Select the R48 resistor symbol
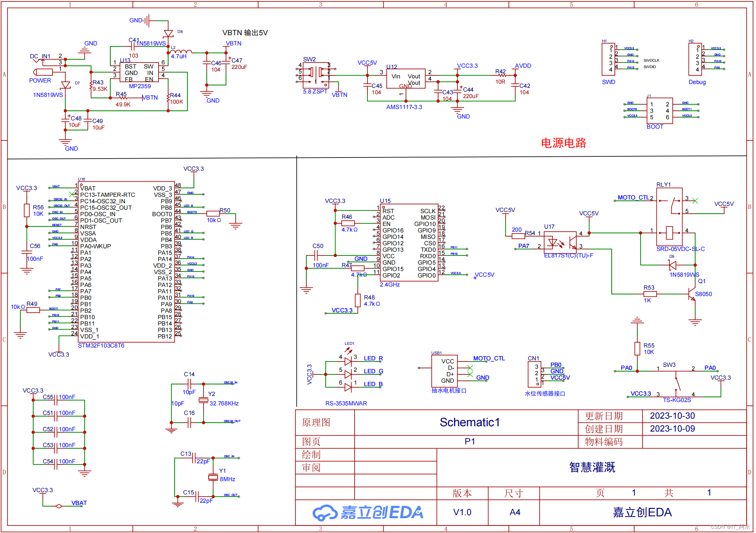The width and height of the screenshot is (756, 533). [x=358, y=301]
